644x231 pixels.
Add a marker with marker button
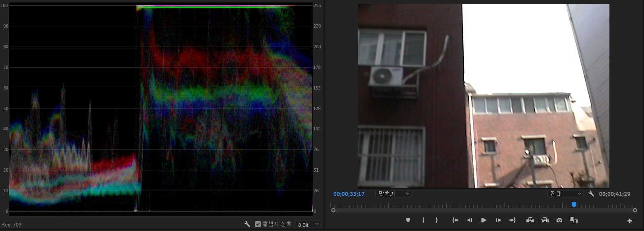pos(408,220)
